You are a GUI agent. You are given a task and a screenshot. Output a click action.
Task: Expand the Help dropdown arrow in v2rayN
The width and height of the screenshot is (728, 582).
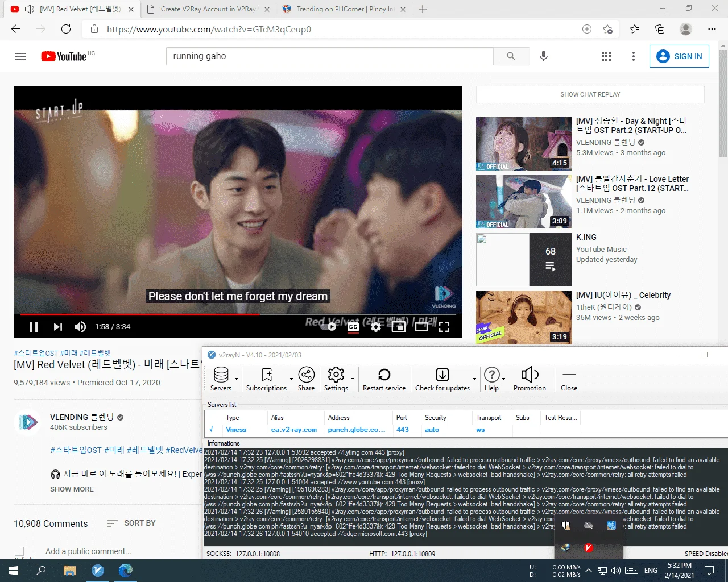[503, 379]
